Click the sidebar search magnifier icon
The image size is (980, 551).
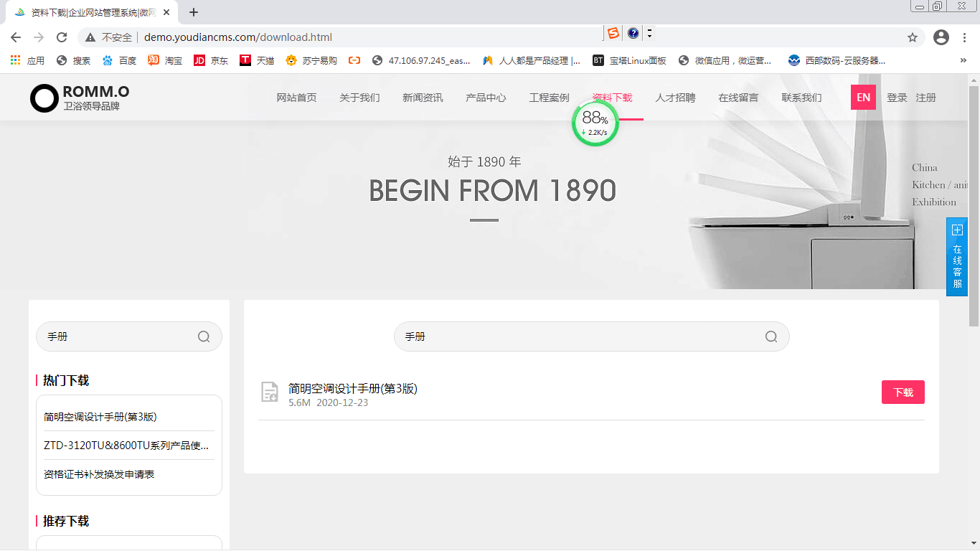(x=204, y=336)
